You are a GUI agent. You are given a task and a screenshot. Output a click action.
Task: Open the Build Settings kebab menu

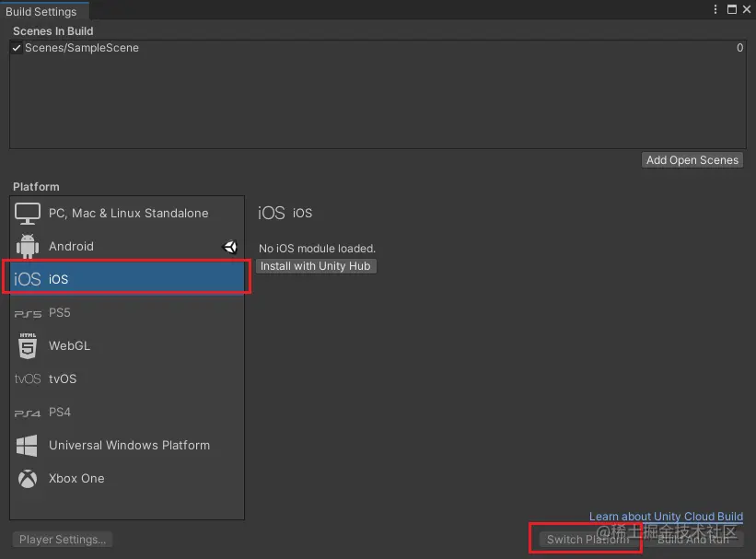pyautogui.click(x=715, y=9)
